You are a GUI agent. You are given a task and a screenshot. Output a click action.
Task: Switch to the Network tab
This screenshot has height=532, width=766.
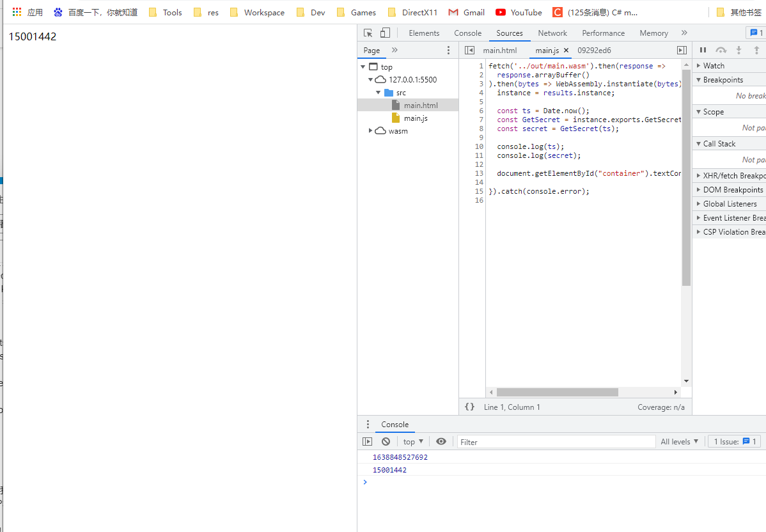tap(552, 33)
